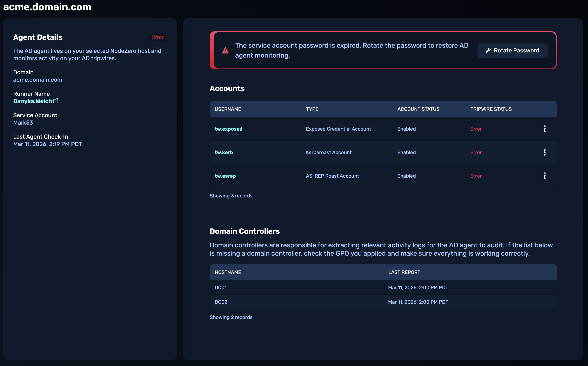The width and height of the screenshot is (588, 366).
Task: Click the Rotate Password button
Action: pos(512,50)
